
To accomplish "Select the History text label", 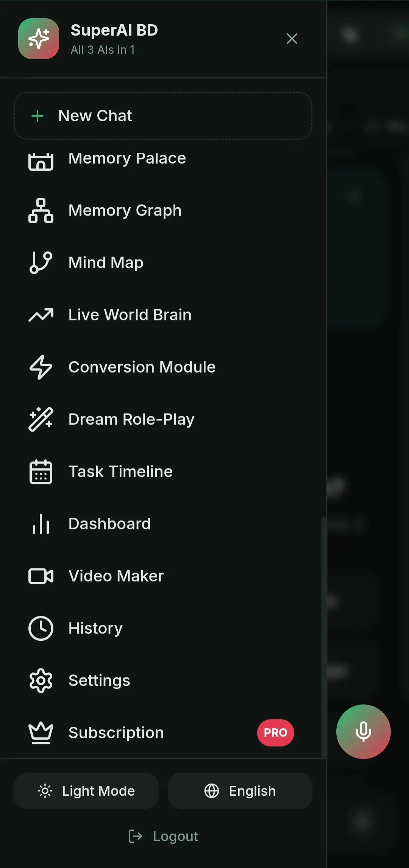I will click(95, 629).
